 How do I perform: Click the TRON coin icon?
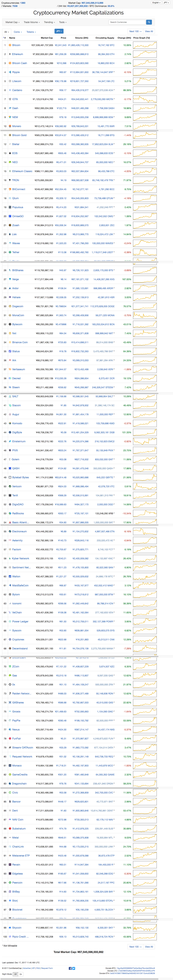coord(10,180)
